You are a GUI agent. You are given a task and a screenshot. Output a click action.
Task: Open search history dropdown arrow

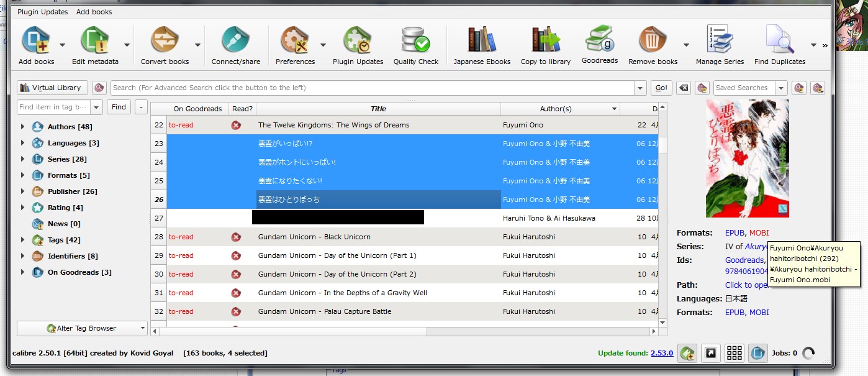[x=640, y=88]
